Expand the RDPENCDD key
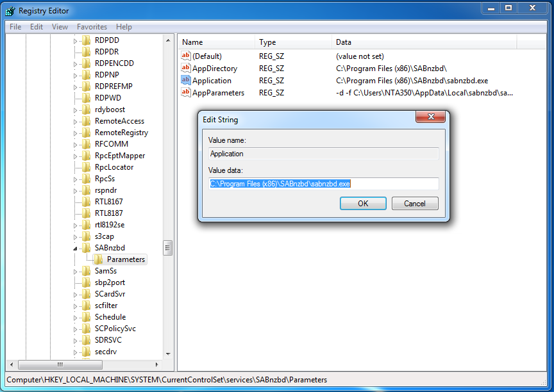The image size is (554, 392). (75, 64)
